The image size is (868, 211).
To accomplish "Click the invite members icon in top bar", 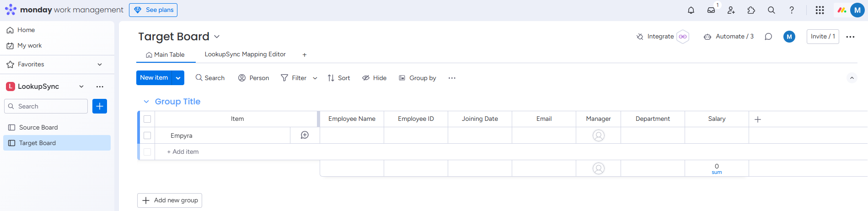I will point(731,10).
